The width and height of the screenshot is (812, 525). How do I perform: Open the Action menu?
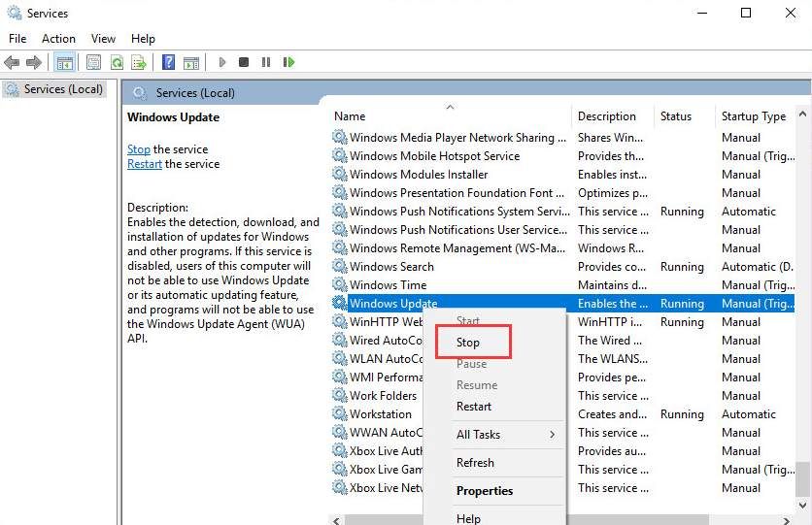[58, 38]
